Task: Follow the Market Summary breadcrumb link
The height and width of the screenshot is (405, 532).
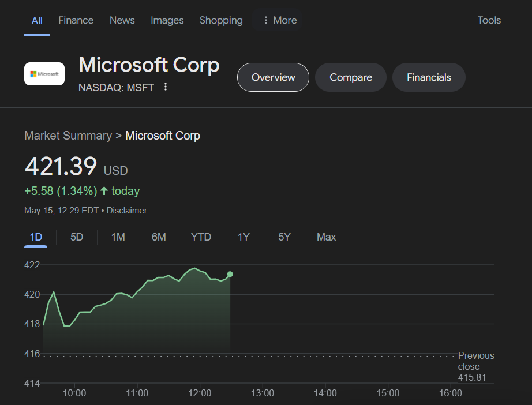Action: (x=68, y=136)
